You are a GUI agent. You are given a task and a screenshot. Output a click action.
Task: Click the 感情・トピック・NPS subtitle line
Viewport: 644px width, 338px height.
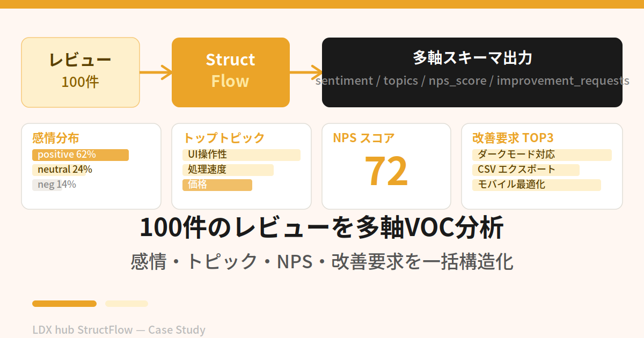[x=322, y=261]
